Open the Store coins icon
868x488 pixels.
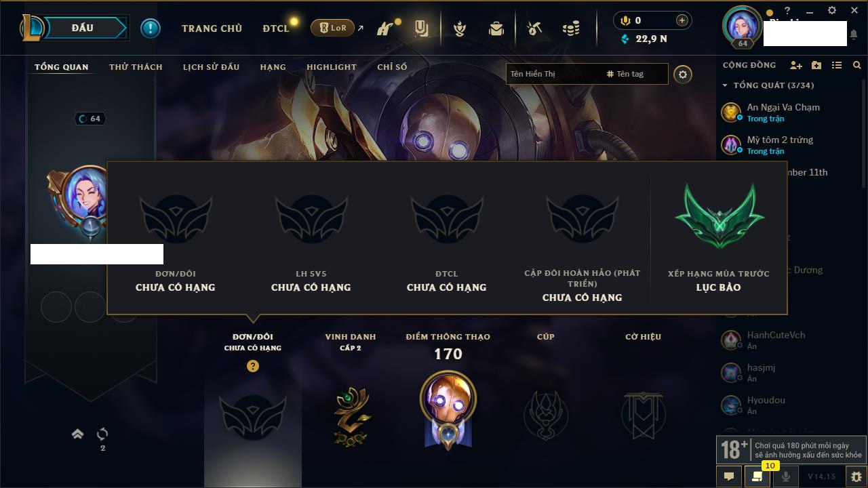[x=571, y=28]
